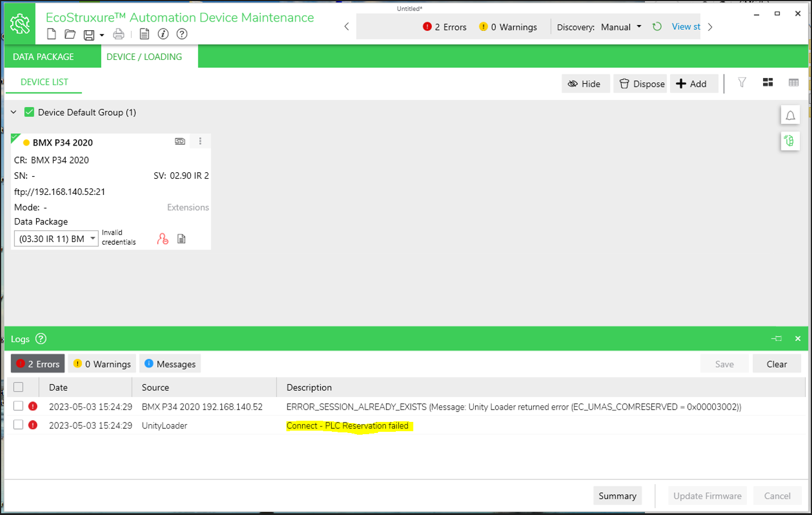
Task: Select the ERROR_SESSION_ALREADY_EXISTS description text
Action: point(514,407)
